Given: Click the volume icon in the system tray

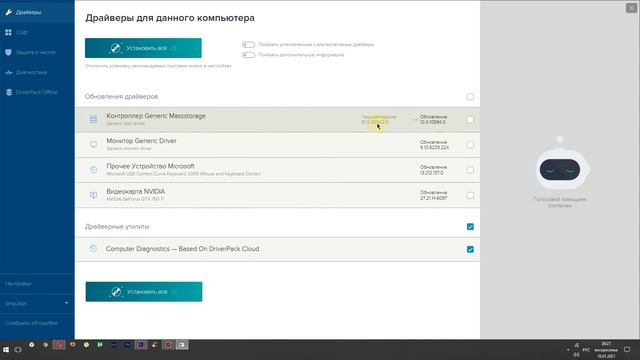Looking at the screenshot, I should pyautogui.click(x=576, y=354).
